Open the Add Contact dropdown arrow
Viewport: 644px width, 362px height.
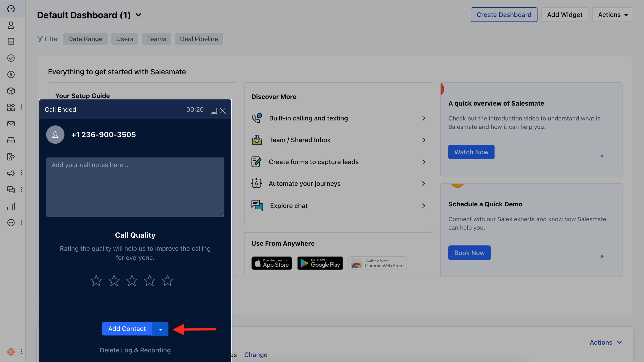[160, 329]
